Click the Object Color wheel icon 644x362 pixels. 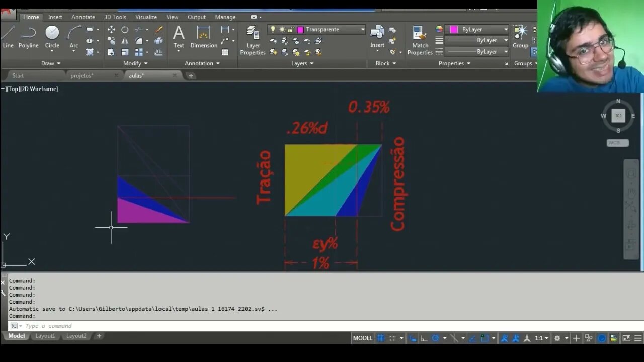point(439,29)
